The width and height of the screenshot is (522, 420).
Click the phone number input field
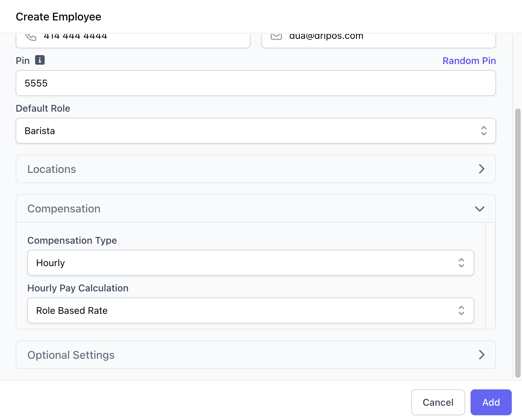133,40
